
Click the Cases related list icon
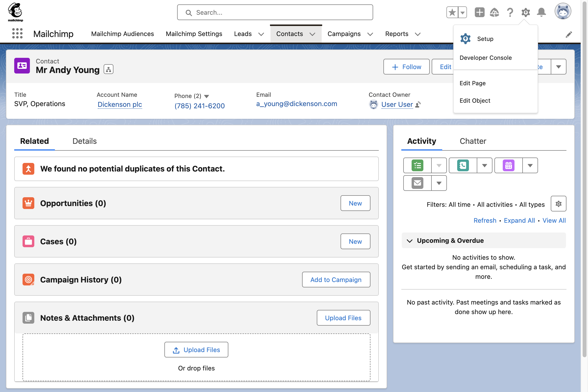coord(28,241)
